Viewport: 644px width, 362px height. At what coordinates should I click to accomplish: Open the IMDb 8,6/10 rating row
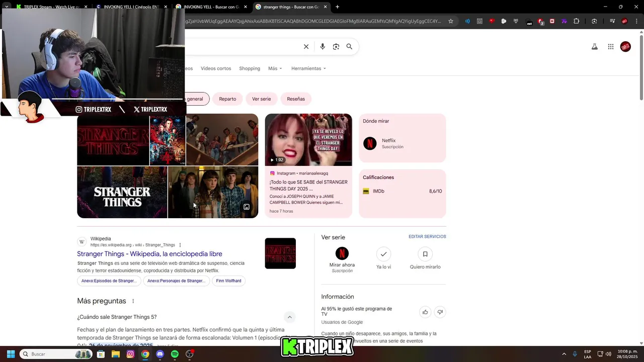coord(402,191)
